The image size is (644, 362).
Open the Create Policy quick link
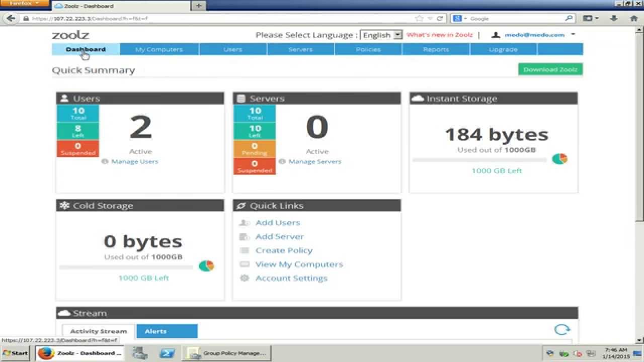point(284,250)
